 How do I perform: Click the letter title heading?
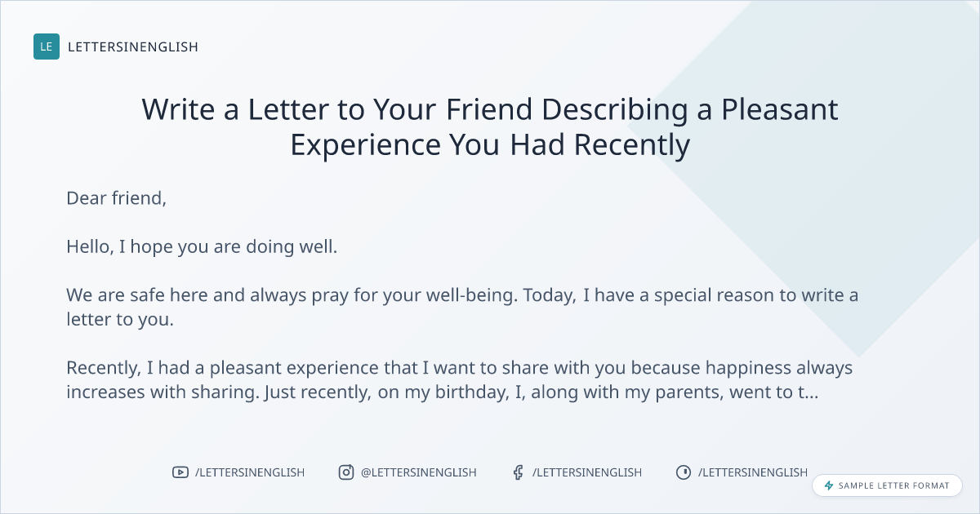490,126
